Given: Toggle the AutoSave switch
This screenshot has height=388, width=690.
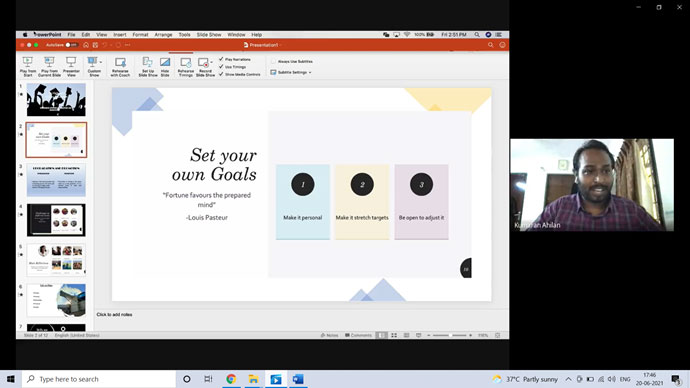Looking at the screenshot, I should click(71, 45).
